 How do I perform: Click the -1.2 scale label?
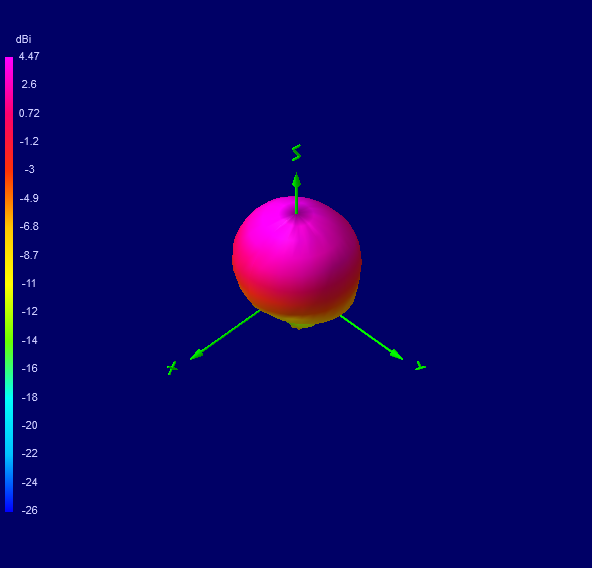tap(29, 141)
